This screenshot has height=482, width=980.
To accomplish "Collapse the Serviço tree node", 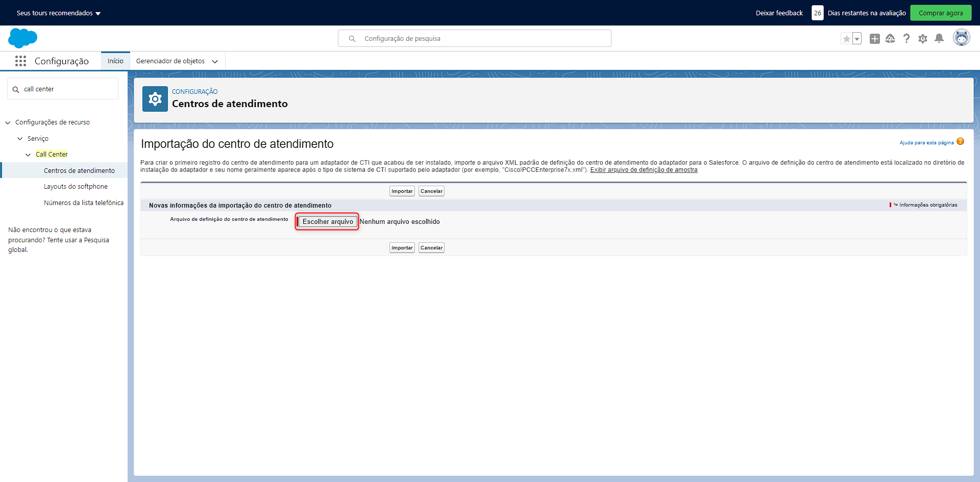I will coord(20,139).
